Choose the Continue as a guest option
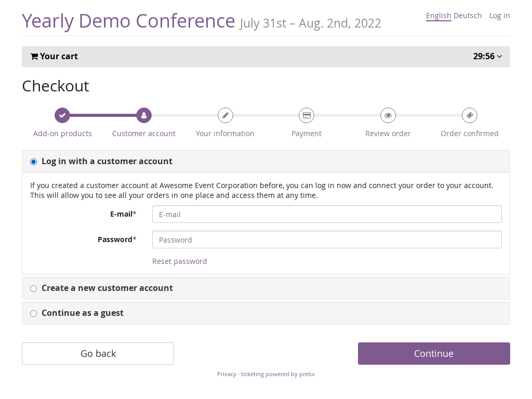 (x=34, y=313)
